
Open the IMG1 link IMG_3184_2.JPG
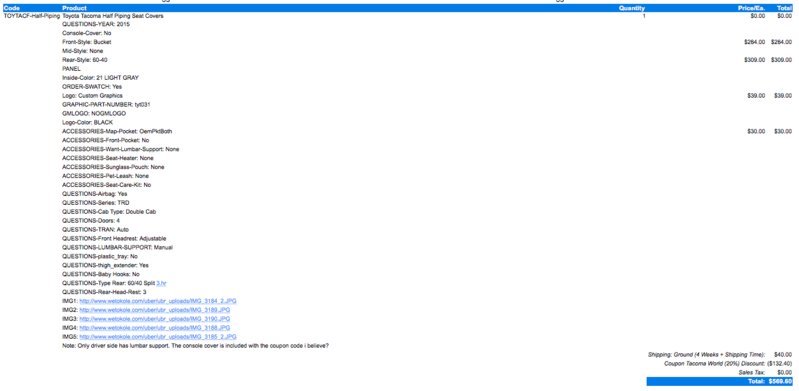[158, 301]
